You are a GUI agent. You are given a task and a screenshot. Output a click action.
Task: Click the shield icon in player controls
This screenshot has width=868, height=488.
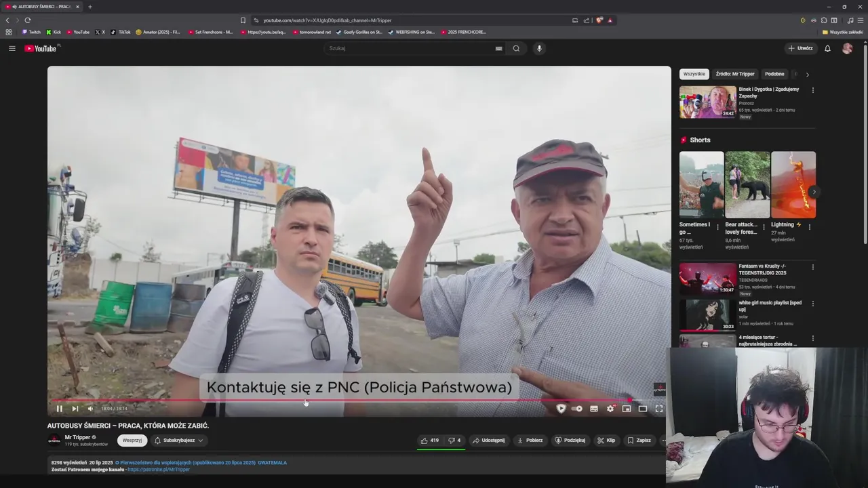561,409
